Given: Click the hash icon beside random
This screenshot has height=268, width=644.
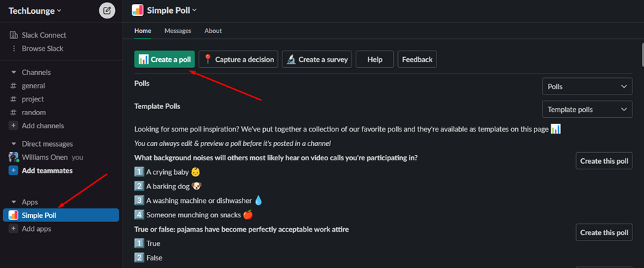Looking at the screenshot, I should pos(14,112).
